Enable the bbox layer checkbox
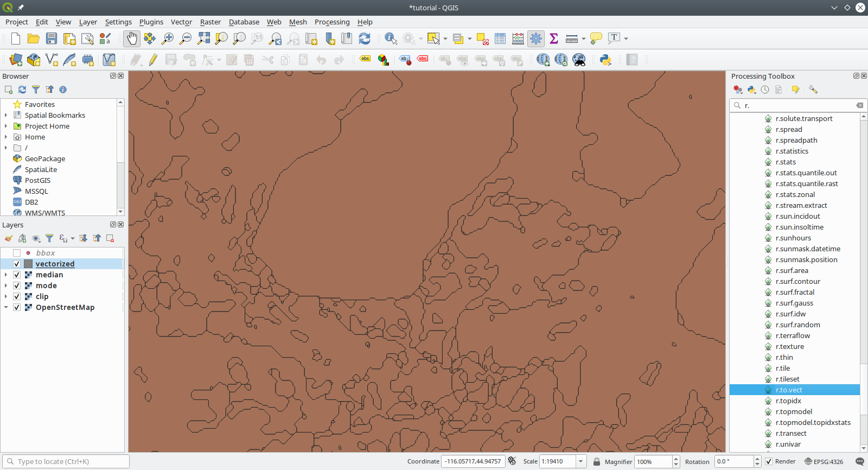The width and height of the screenshot is (868, 470). pyautogui.click(x=17, y=253)
